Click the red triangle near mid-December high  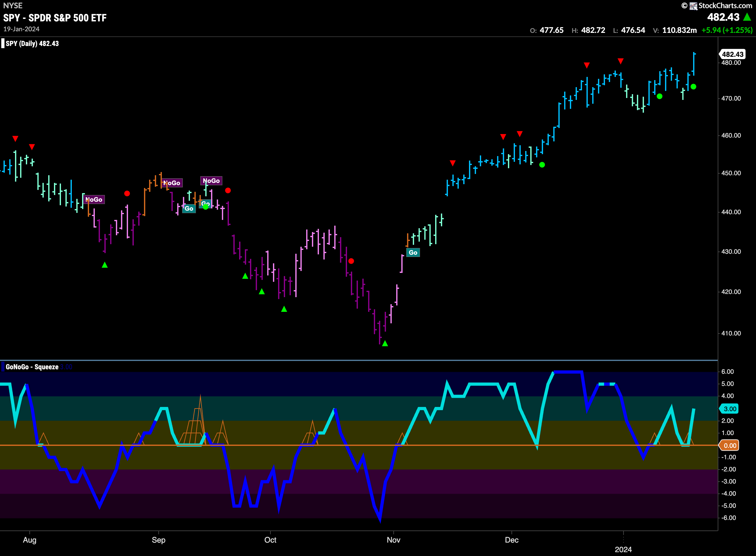587,65
